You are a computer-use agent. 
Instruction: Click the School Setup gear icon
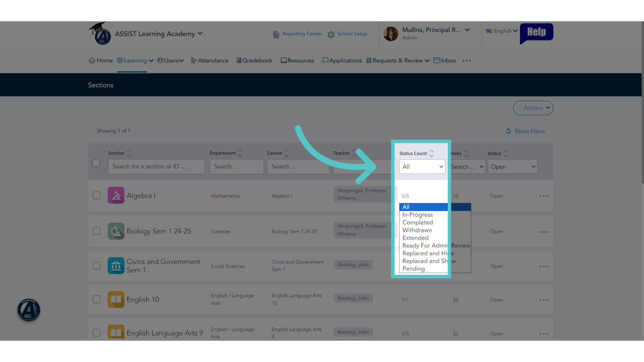coord(331,34)
